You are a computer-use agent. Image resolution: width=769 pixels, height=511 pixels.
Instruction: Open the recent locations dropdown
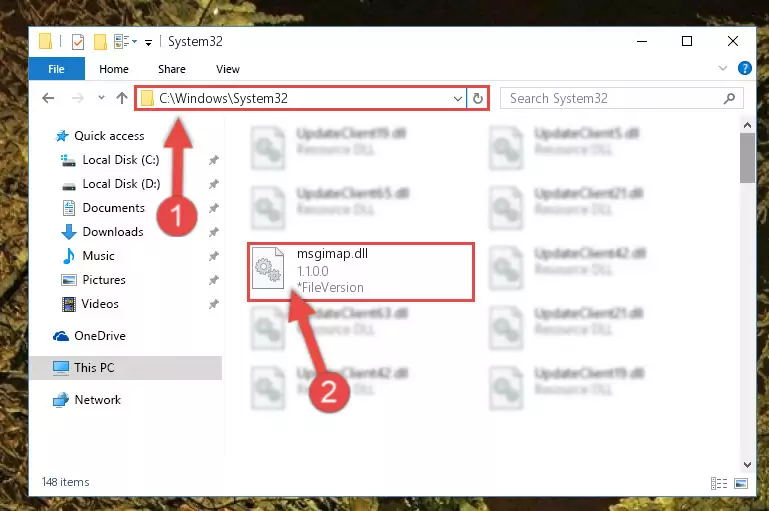[101, 98]
